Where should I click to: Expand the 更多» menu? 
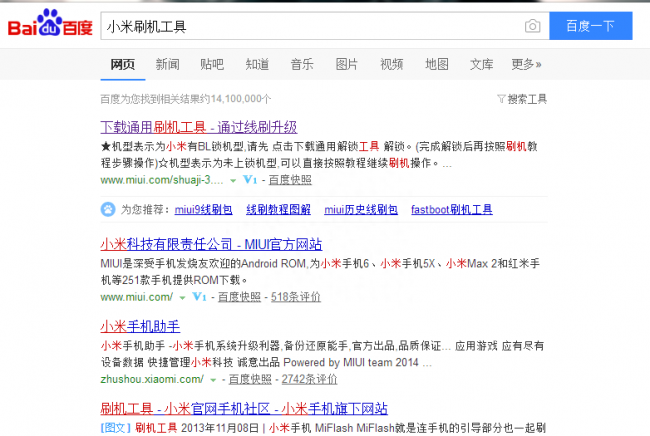526,64
